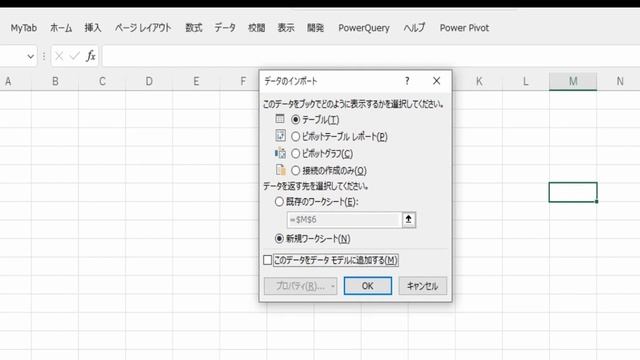Click the pivot table report icon
Screen dimensions: 640x360
pos(280,136)
